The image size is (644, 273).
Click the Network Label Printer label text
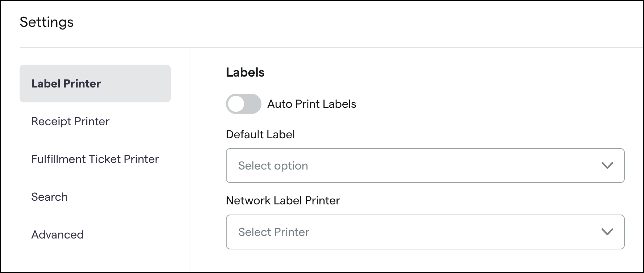click(283, 200)
